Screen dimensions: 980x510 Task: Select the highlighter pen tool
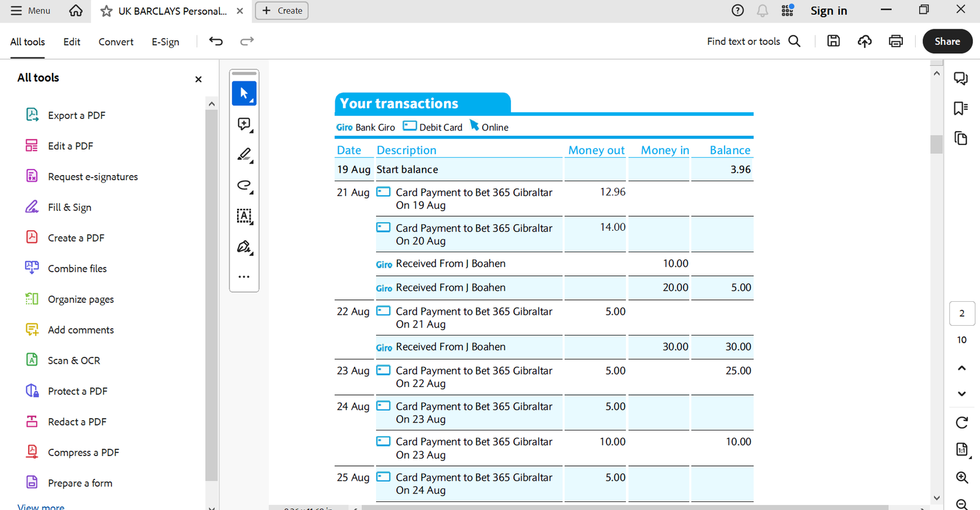tap(244, 155)
